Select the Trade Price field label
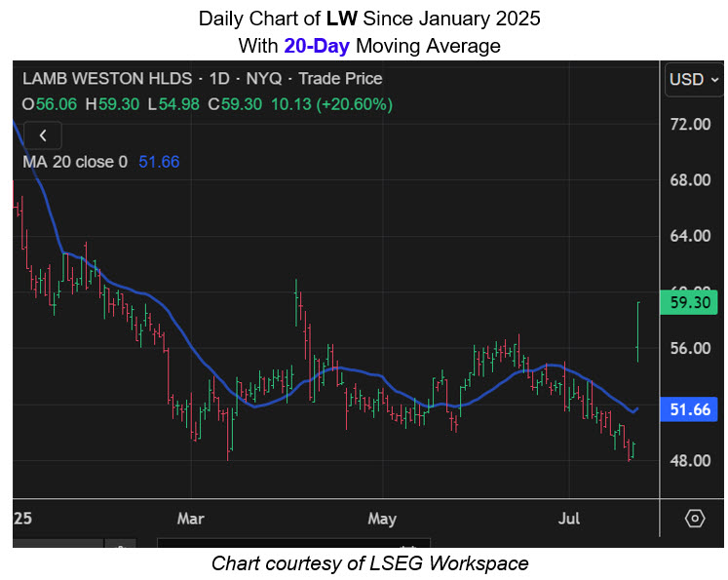This screenshot has width=728, height=580. pyautogui.click(x=340, y=79)
